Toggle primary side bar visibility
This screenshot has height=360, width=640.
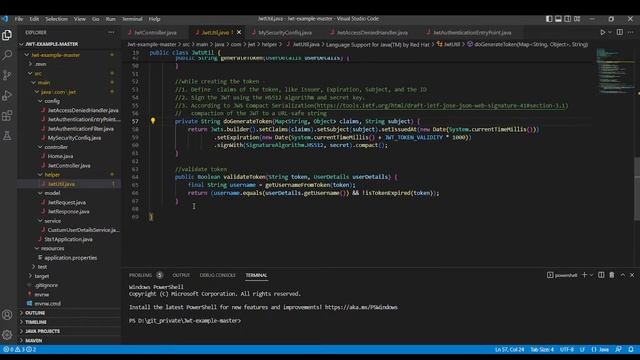[549, 19]
